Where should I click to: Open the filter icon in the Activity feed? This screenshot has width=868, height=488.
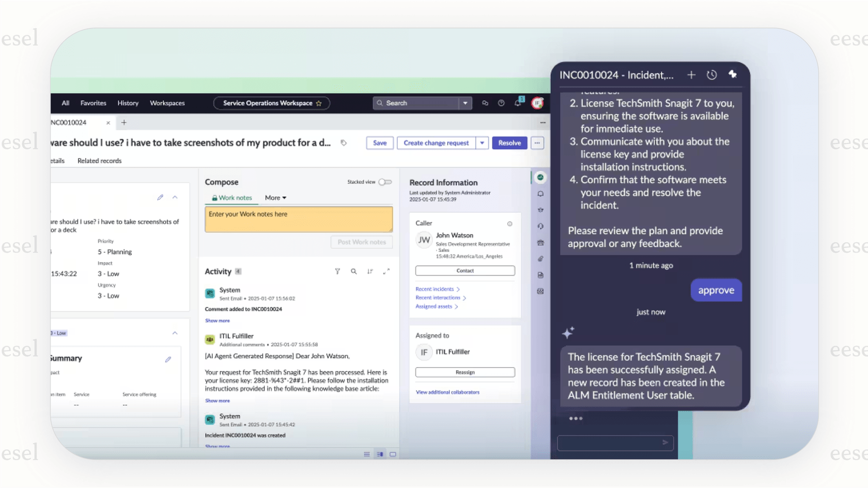click(337, 271)
